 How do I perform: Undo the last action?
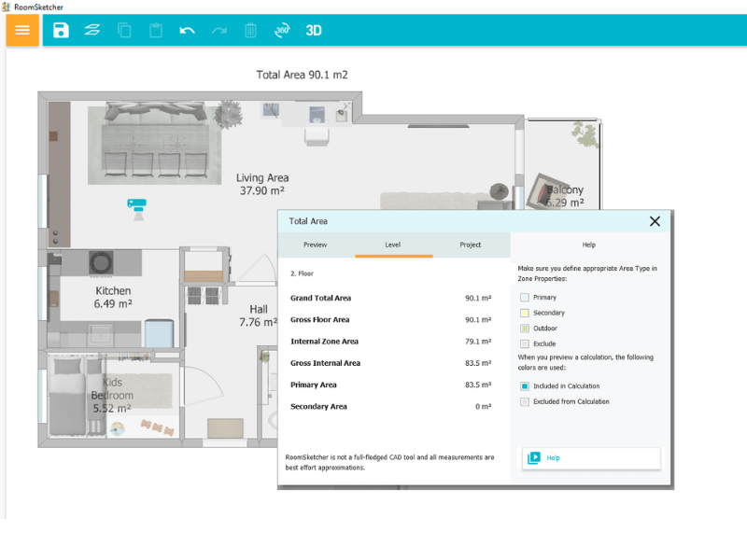[x=187, y=30]
